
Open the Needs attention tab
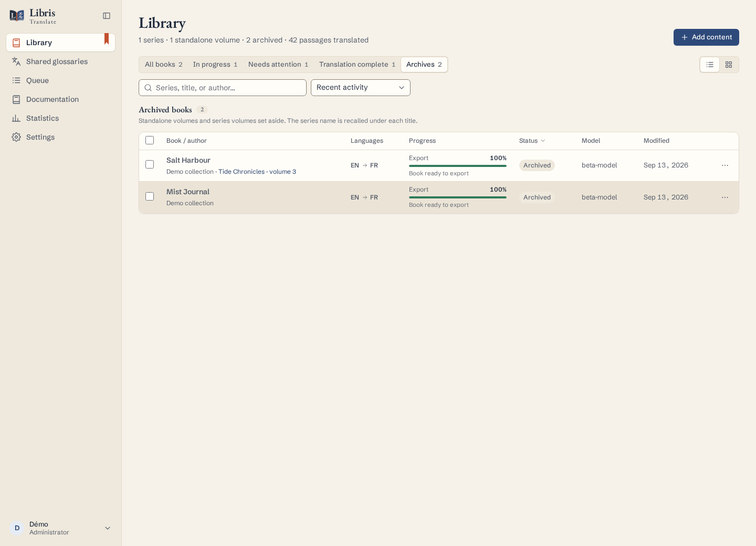click(x=278, y=65)
